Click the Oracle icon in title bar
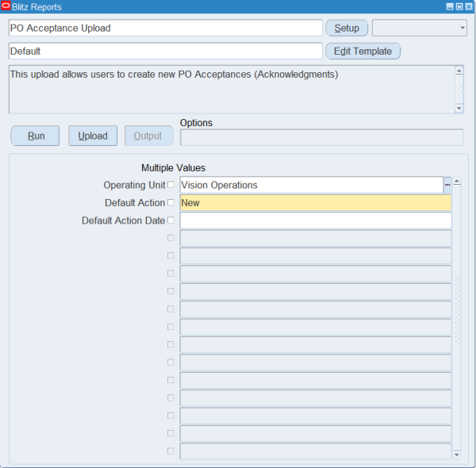 coord(6,6)
